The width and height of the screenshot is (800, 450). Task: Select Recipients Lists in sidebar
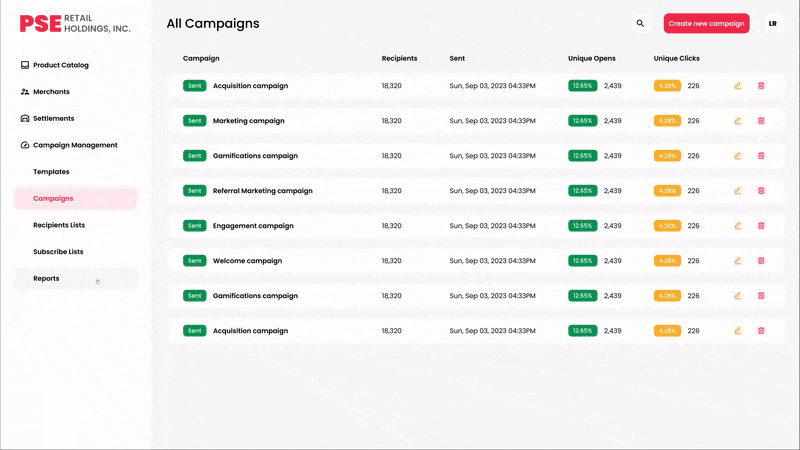[59, 225]
